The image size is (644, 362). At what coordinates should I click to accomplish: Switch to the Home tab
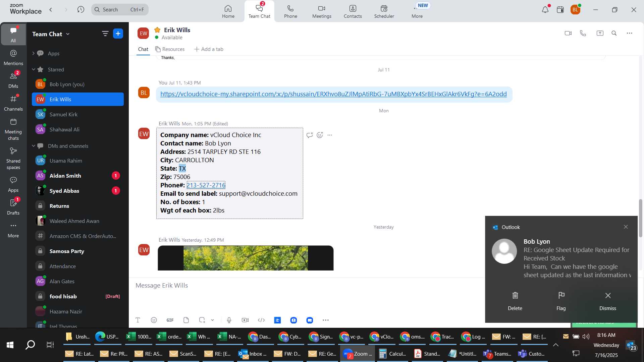(228, 11)
